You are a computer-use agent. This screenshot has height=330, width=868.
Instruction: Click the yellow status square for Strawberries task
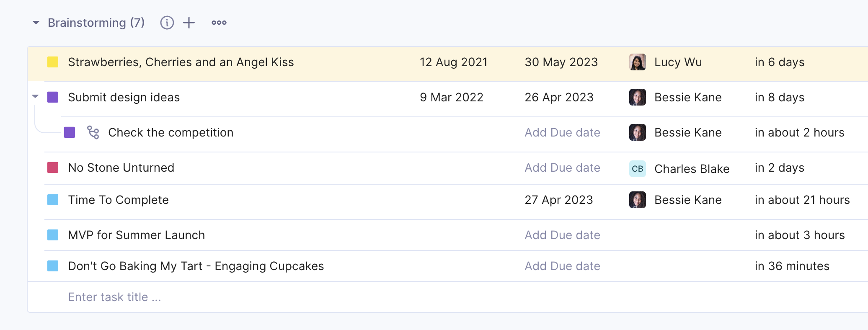53,62
